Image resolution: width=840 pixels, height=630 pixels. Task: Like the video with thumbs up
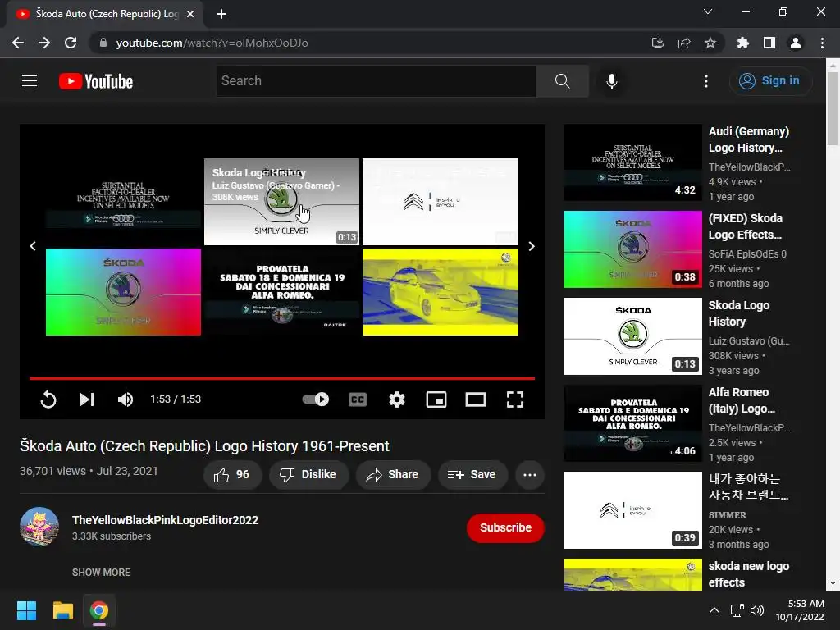(232, 475)
